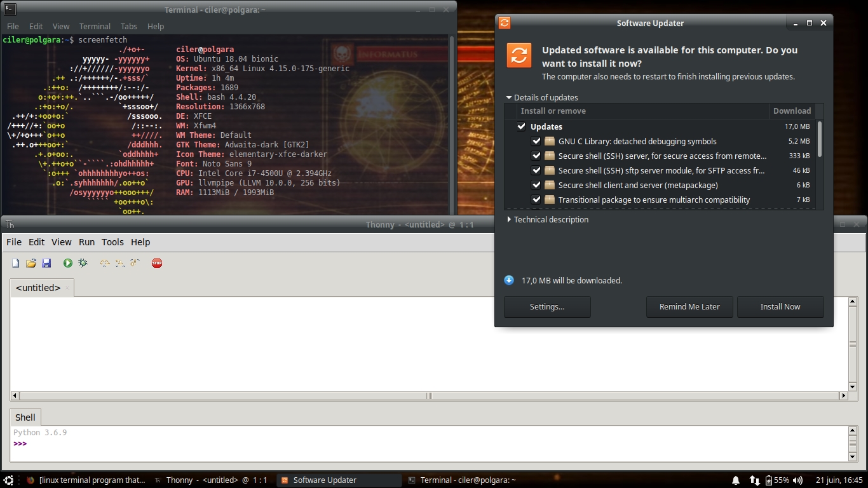Save the script with Thonny's floppy icon

[x=46, y=263]
